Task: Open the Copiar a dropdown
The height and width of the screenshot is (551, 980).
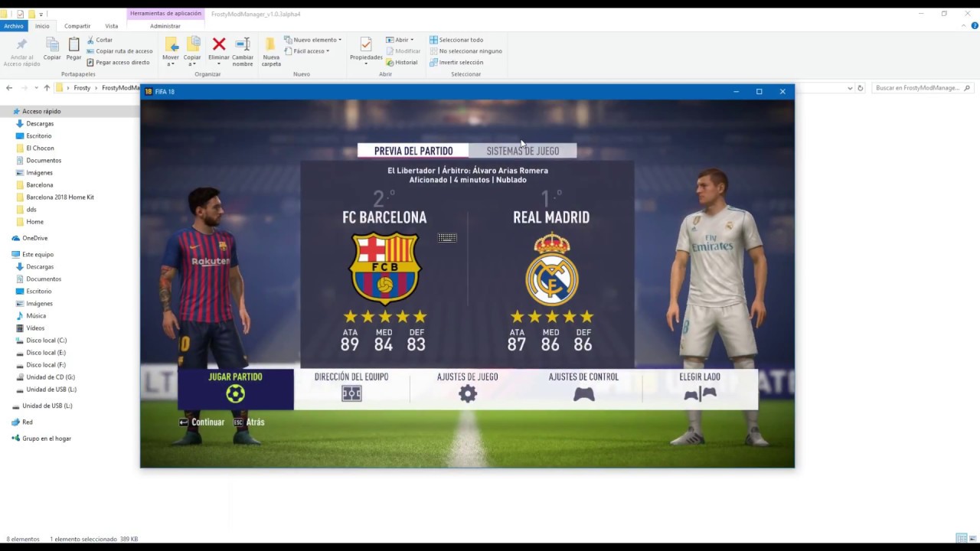Action: coord(192,51)
